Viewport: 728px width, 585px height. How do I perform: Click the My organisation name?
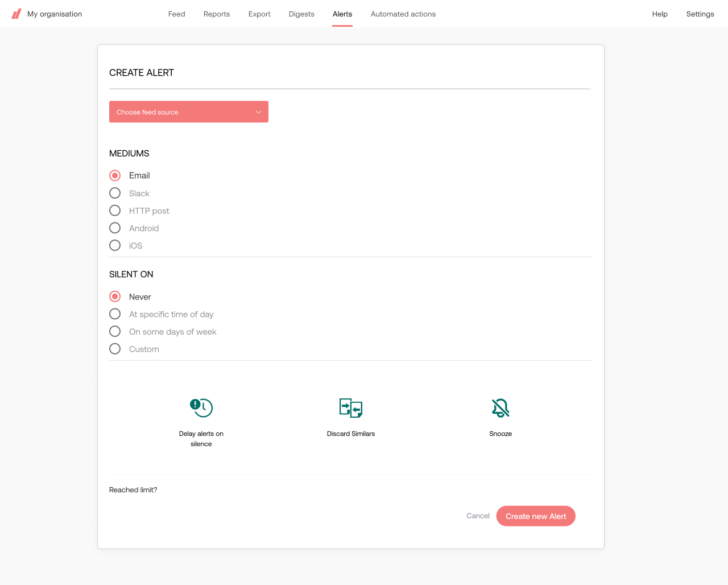pyautogui.click(x=55, y=14)
